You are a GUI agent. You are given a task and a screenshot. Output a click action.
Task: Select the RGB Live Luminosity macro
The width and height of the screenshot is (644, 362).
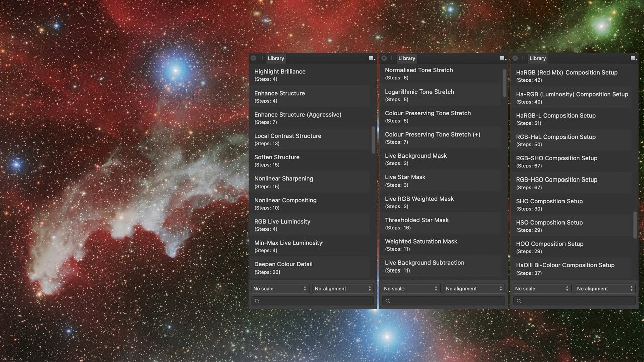tap(309, 225)
